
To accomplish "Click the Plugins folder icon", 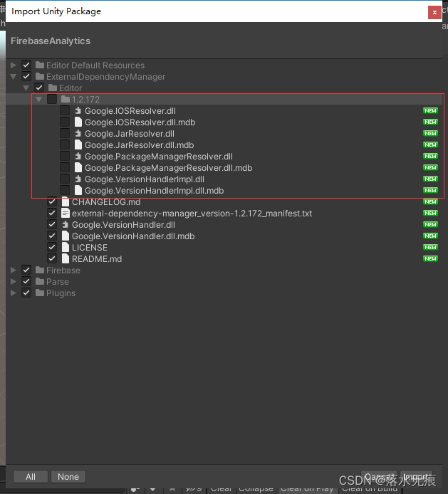I will pos(40,293).
